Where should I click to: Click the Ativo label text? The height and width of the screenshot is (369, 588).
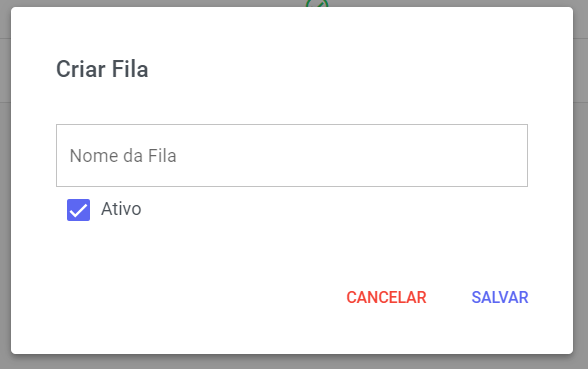click(x=121, y=209)
